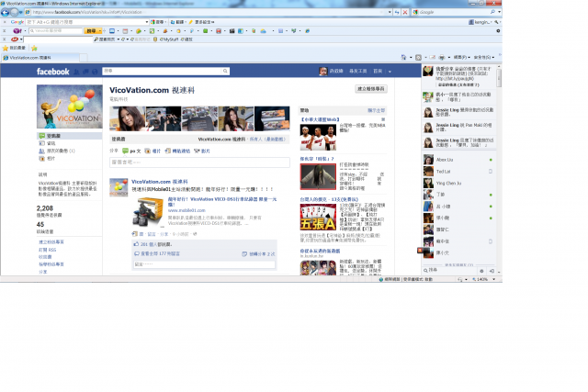Image resolution: width=588 pixels, height=392 pixels.
Task: Click the Google toolbar wrench settings icon
Action: (496, 22)
